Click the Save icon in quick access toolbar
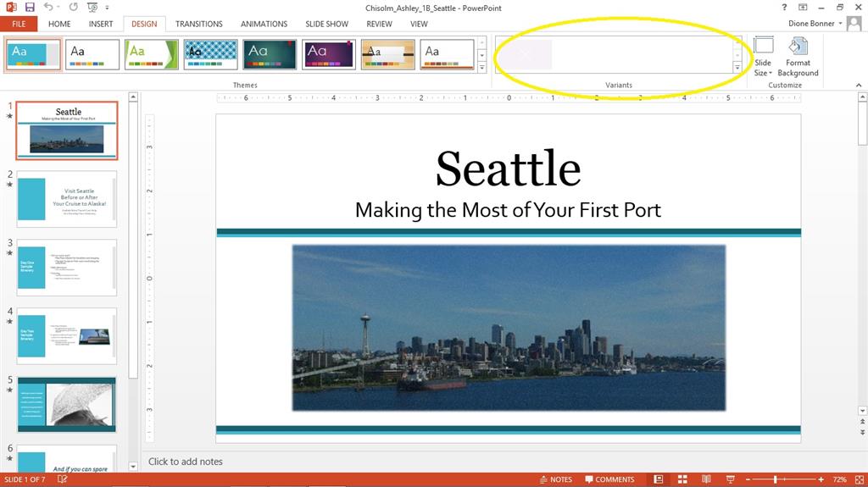Screen dimensions: 868x487 pyautogui.click(x=30, y=7)
